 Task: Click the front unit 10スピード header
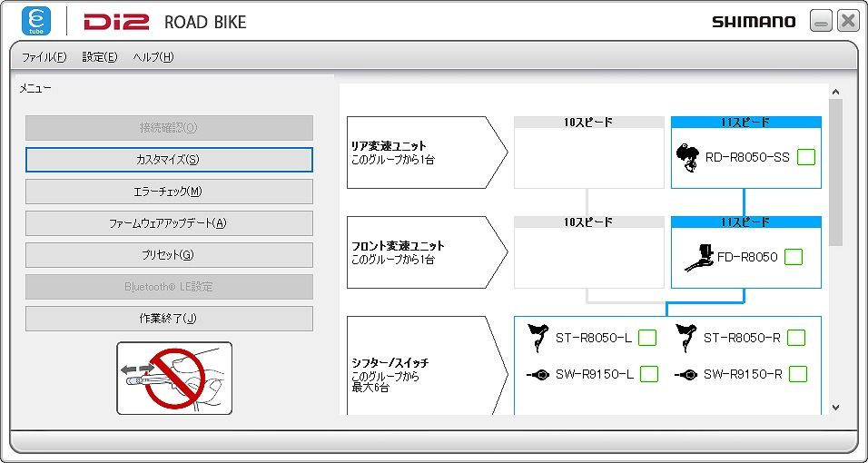pyautogui.click(x=589, y=222)
